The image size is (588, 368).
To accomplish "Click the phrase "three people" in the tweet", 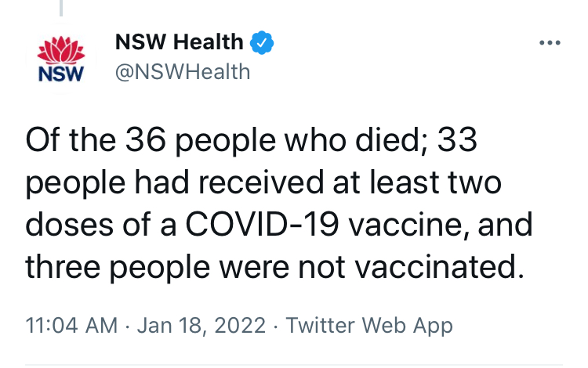I will coord(114,267).
